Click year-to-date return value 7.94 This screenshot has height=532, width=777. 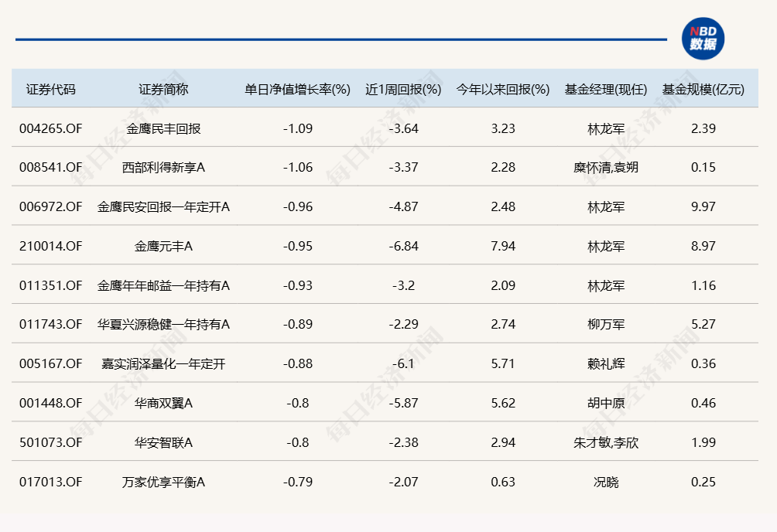(503, 246)
